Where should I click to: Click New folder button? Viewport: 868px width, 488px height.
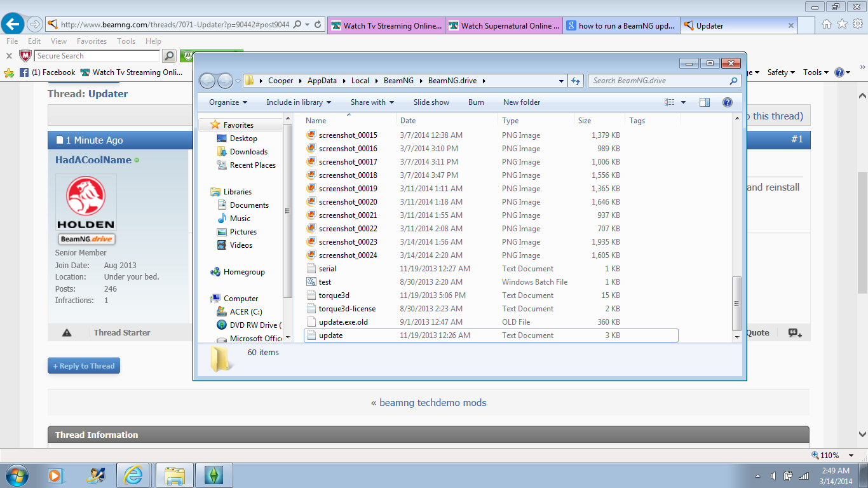pos(522,102)
